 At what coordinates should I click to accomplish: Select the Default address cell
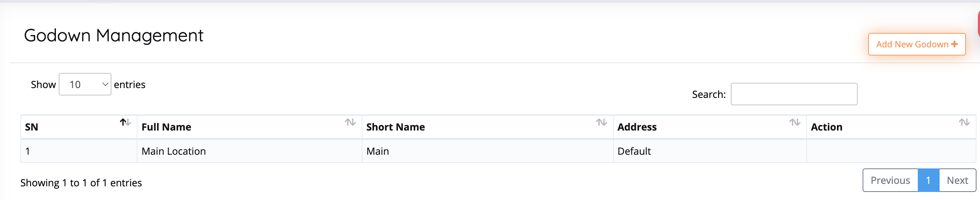634,152
